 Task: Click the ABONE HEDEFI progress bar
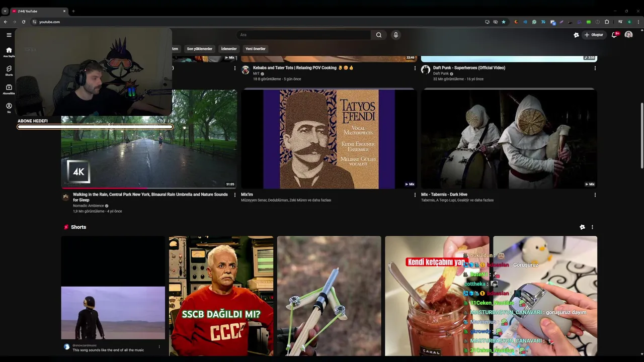pyautogui.click(x=95, y=127)
